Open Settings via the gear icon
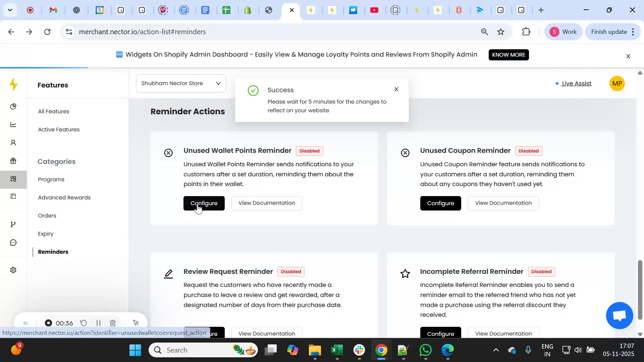Image resolution: width=644 pixels, height=362 pixels. [x=13, y=270]
